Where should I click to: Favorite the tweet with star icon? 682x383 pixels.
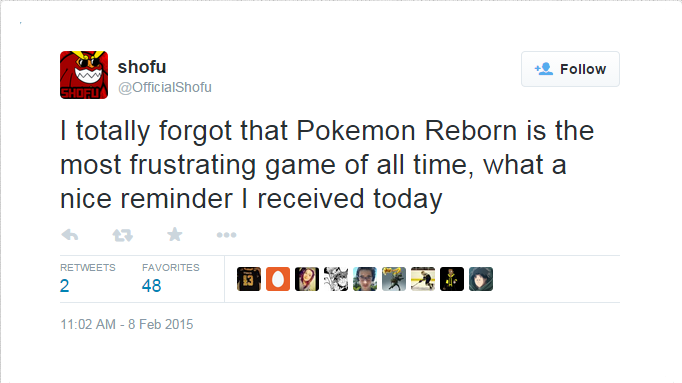175,235
